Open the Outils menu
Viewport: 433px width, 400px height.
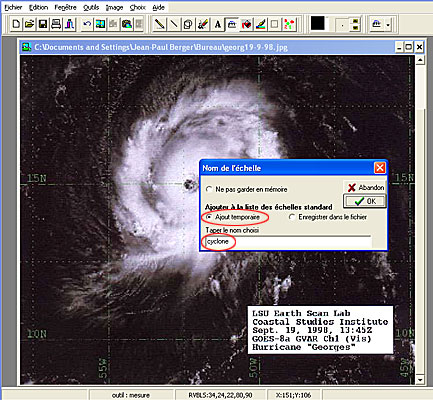click(91, 7)
